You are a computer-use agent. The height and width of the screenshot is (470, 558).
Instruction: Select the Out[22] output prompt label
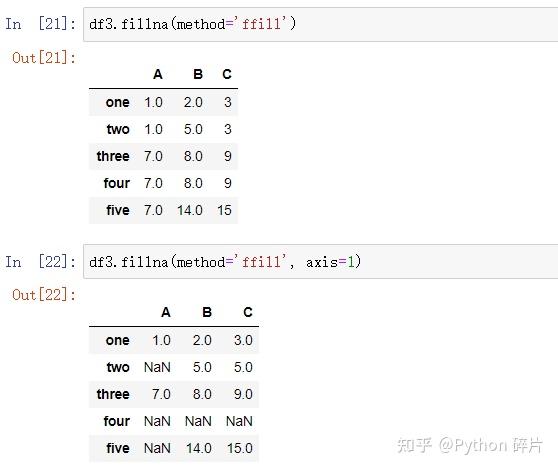(44, 295)
